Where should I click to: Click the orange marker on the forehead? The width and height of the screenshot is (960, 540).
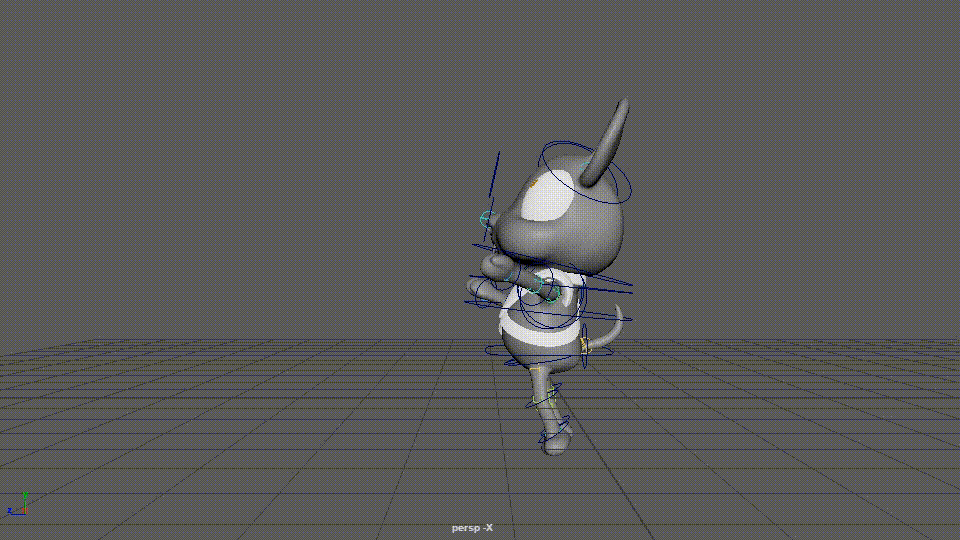point(533,182)
